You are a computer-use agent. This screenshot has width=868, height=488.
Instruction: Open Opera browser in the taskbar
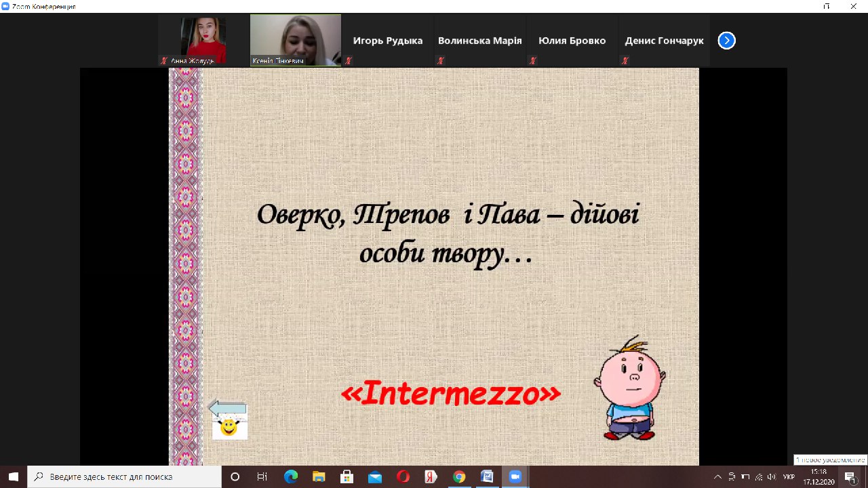403,476
